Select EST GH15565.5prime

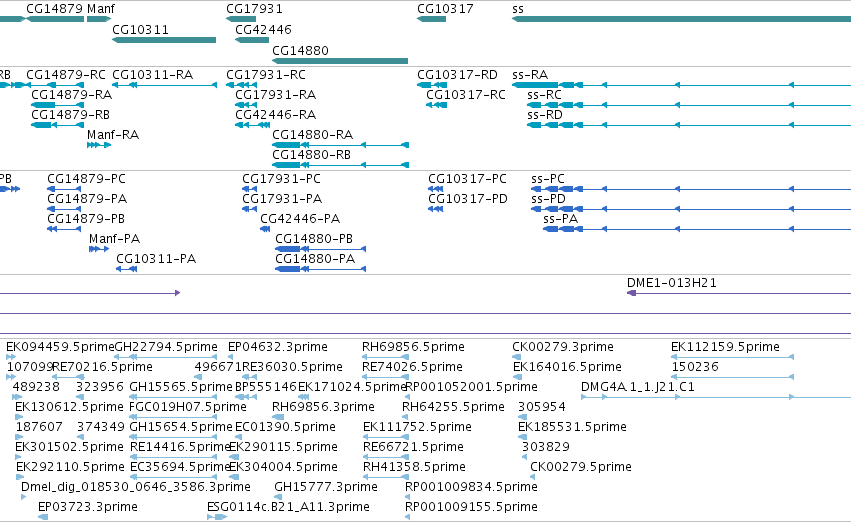tap(181, 387)
